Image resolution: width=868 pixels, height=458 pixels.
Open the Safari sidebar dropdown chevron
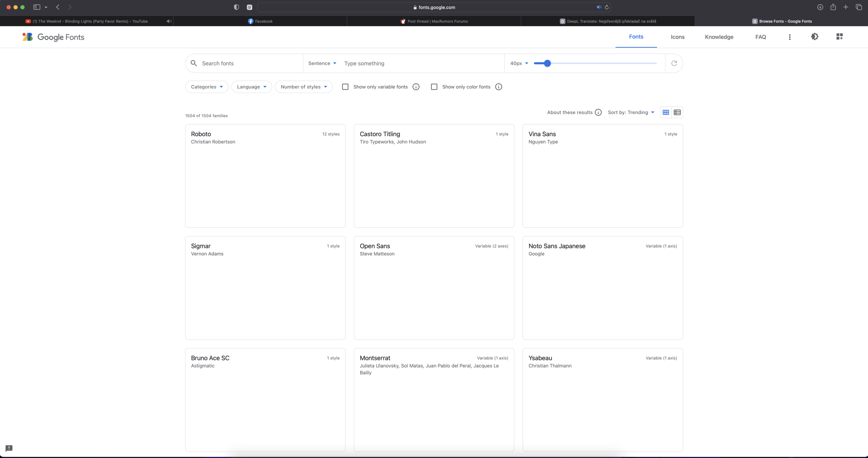tap(46, 7)
